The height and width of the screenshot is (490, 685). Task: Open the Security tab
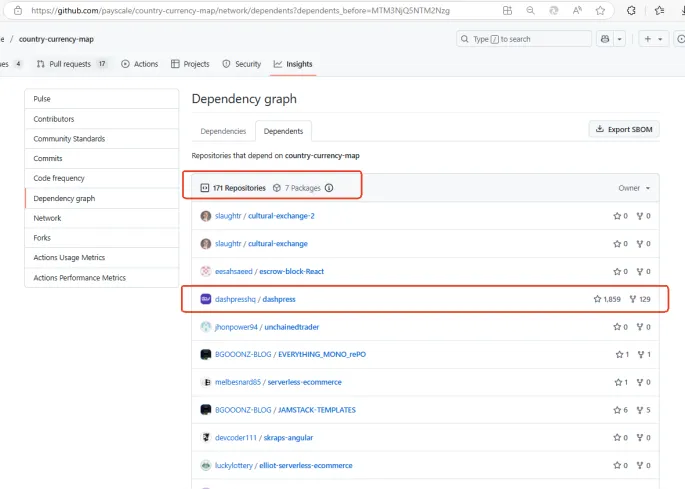click(x=242, y=64)
